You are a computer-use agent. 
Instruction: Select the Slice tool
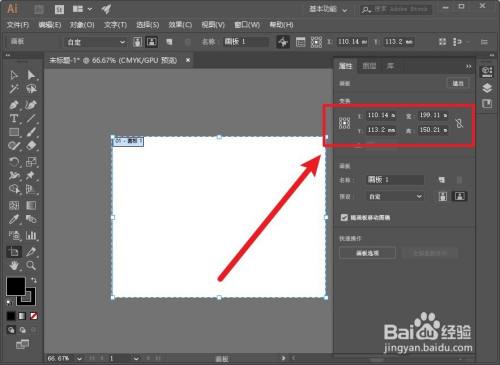[x=31, y=252]
